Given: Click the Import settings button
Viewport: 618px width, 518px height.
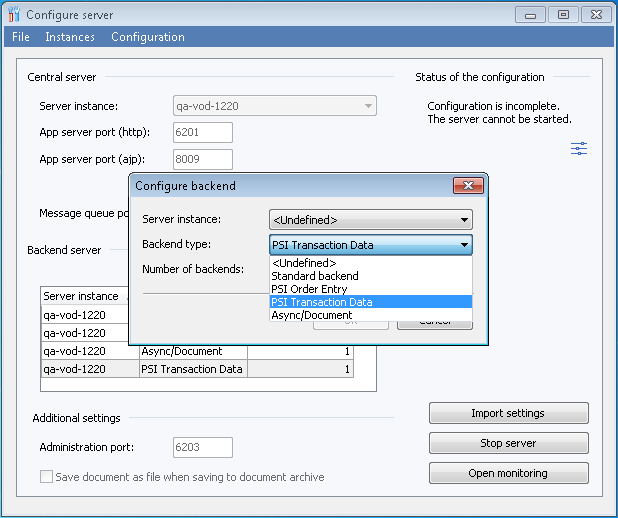Looking at the screenshot, I should click(x=508, y=413).
